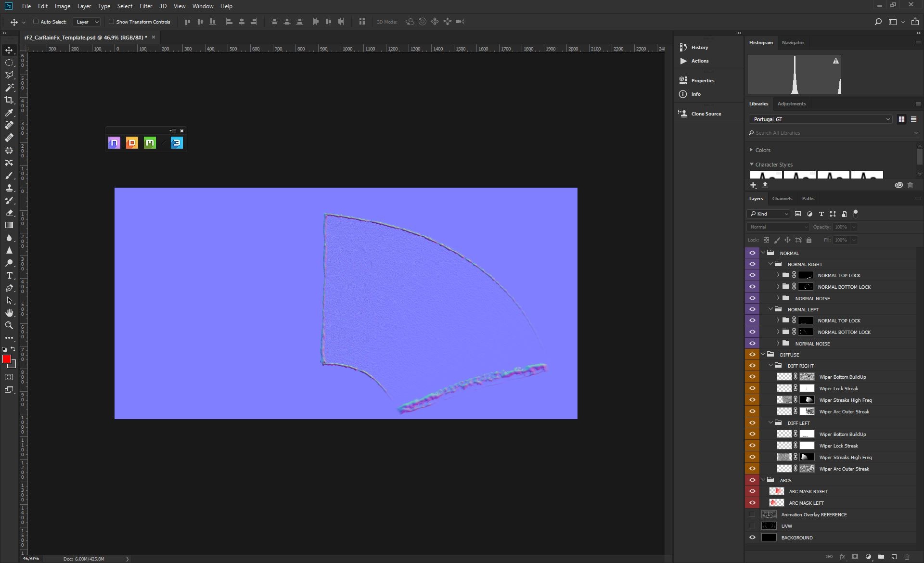Image resolution: width=924 pixels, height=563 pixels.
Task: Select the Elliptical Marquee tool
Action: [x=9, y=63]
